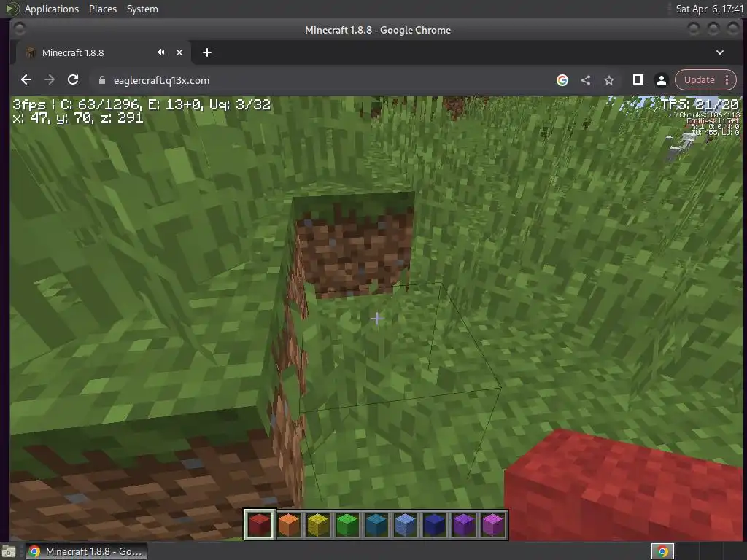Bookmark this page with the star
Image resolution: width=747 pixels, height=560 pixels.
pyautogui.click(x=609, y=80)
